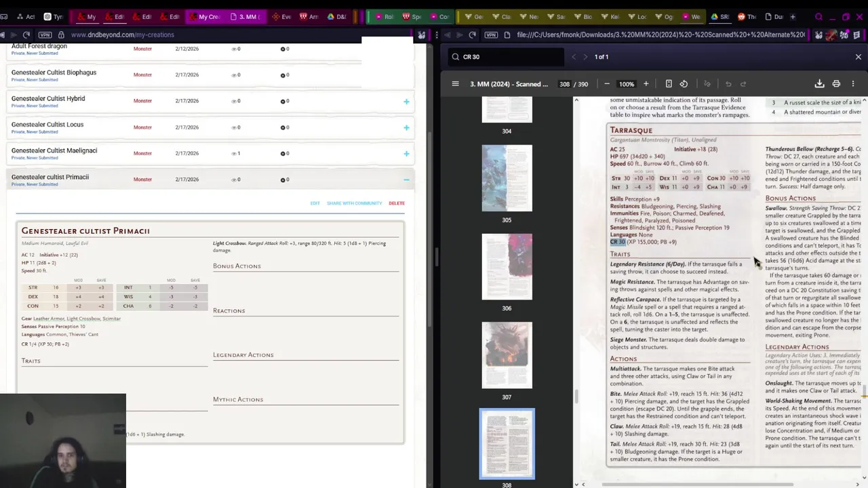868x488 pixels.
Task: Click SHARE WITH COMMUNITY link
Action: [354, 203]
